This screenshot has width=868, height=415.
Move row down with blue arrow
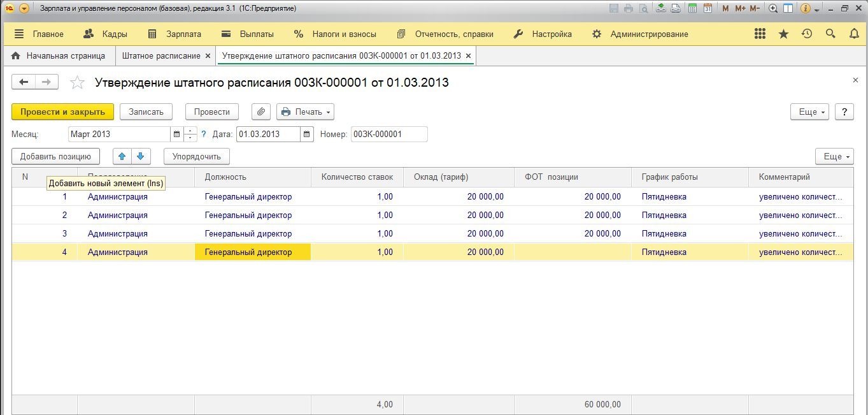tap(141, 156)
